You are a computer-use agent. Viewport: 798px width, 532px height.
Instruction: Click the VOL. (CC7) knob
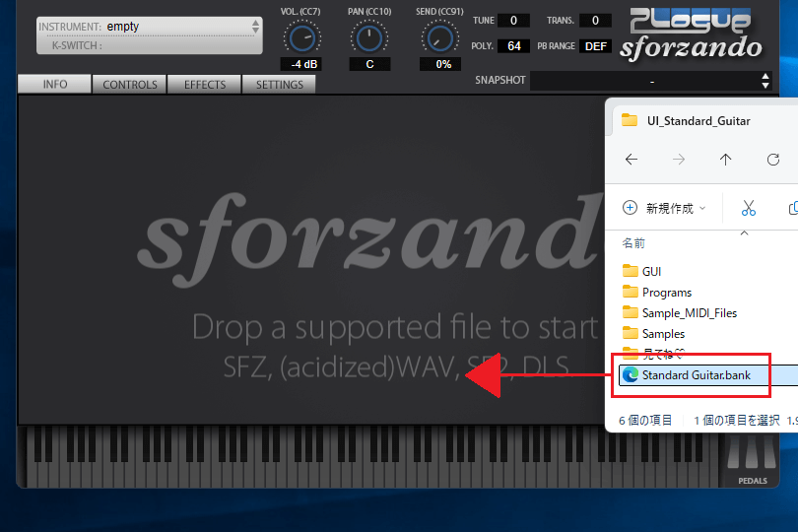click(300, 38)
